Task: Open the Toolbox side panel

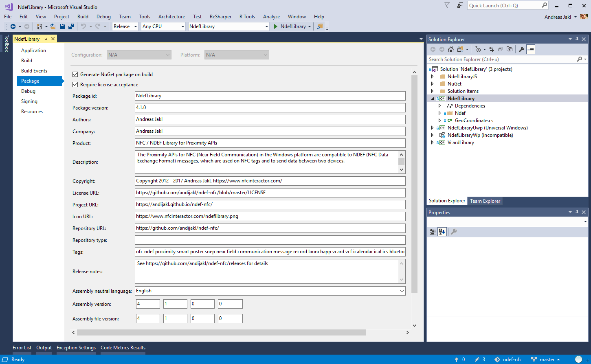Action: 7,43
